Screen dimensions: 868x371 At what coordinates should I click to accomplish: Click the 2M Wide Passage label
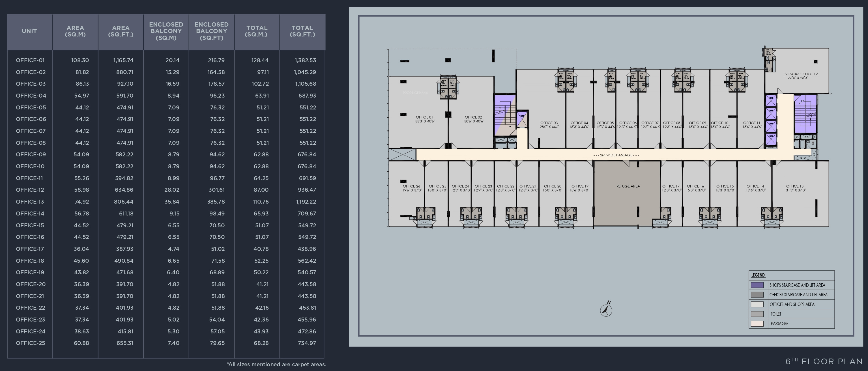point(616,155)
